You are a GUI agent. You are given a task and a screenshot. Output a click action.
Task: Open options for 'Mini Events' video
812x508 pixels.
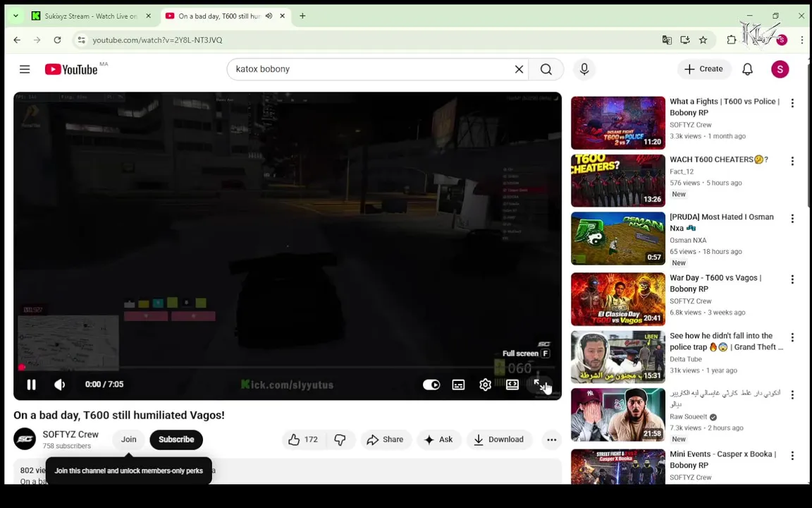pos(792,456)
